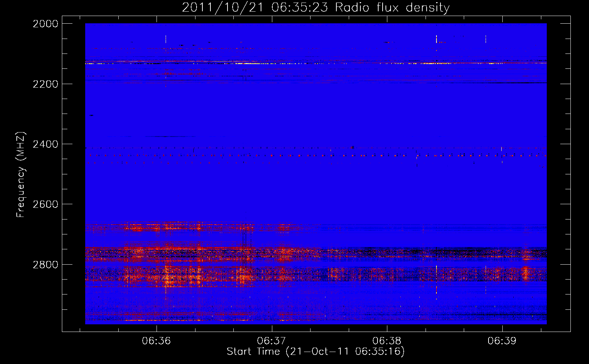Click the 06:36 time tick label
The height and width of the screenshot is (364, 589).
coord(157,341)
